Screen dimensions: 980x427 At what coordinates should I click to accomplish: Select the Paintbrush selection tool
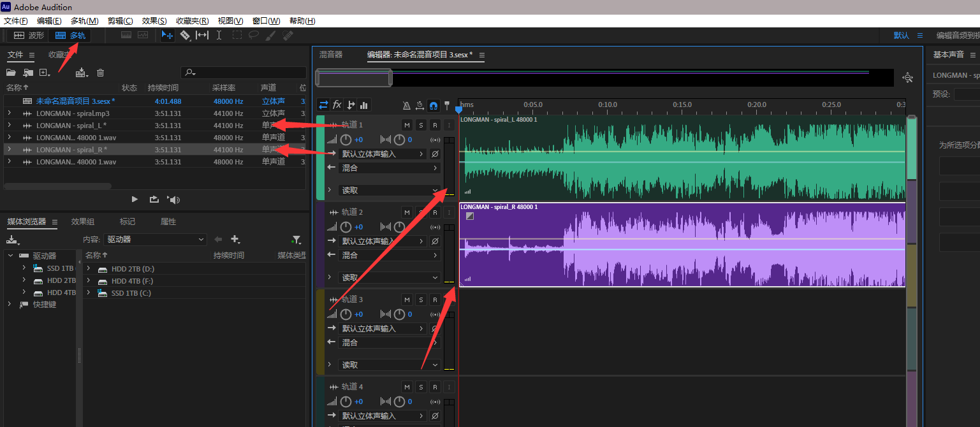[x=270, y=36]
